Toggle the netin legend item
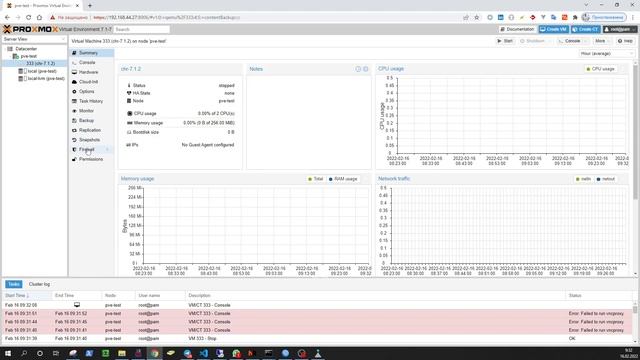Image resolution: width=640 pixels, height=360 pixels. 583,179
